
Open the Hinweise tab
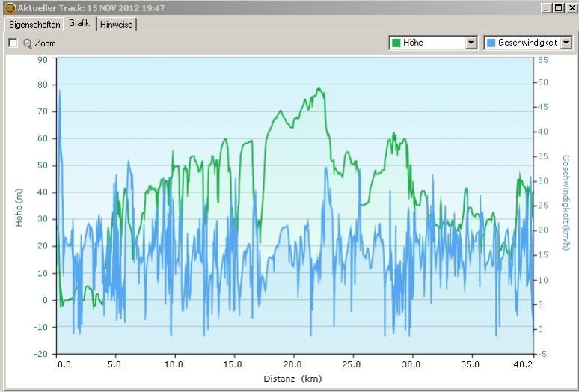[x=117, y=25]
